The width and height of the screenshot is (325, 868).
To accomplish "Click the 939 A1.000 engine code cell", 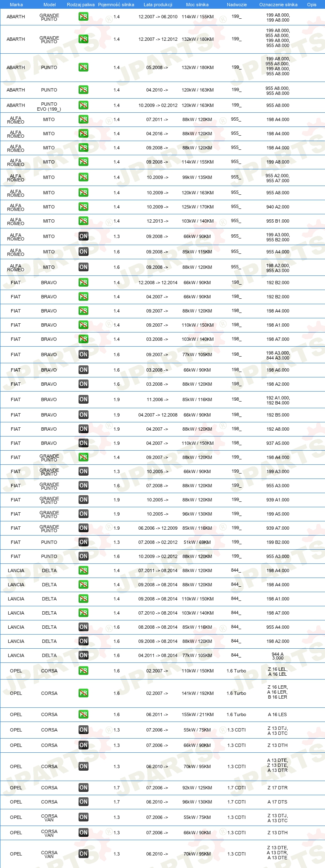I will [x=278, y=500].
